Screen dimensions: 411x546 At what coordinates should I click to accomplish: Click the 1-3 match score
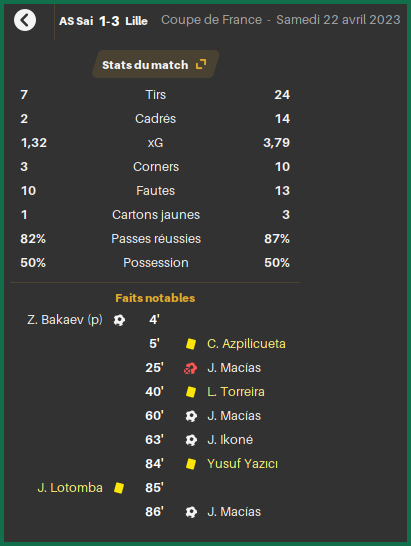point(109,21)
